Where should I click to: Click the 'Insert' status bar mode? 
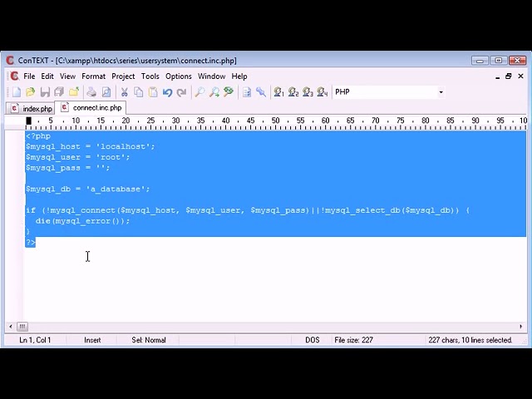click(92, 340)
